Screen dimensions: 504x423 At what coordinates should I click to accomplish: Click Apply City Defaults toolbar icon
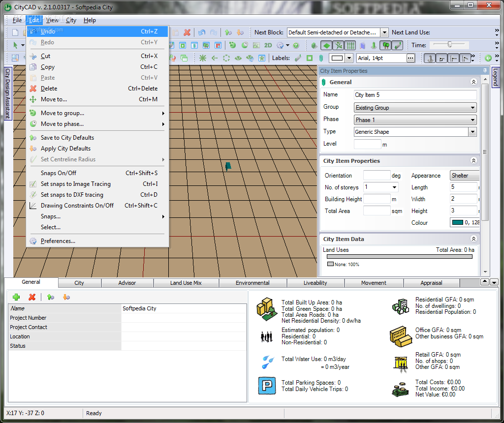tap(240, 32)
